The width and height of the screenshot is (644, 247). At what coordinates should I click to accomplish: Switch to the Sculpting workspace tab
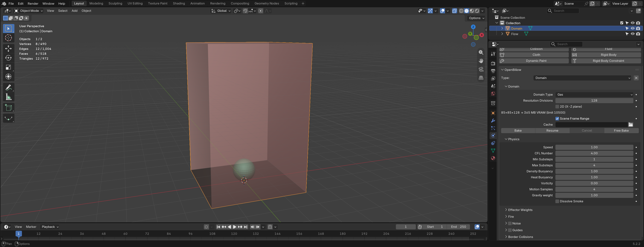click(x=115, y=4)
